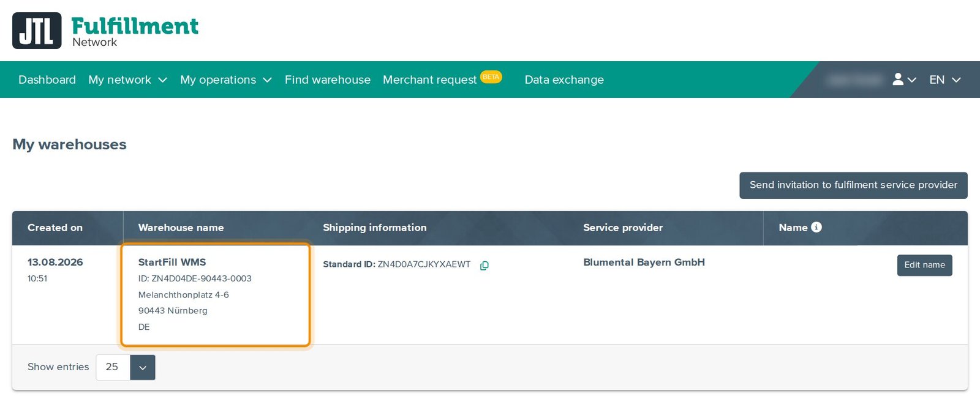This screenshot has height=413, width=980.
Task: Open the Dashboard page
Action: click(x=47, y=80)
